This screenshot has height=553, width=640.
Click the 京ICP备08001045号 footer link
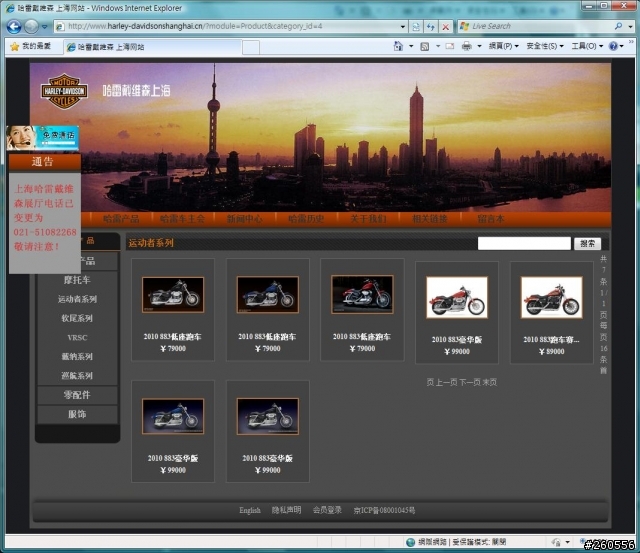click(x=384, y=510)
